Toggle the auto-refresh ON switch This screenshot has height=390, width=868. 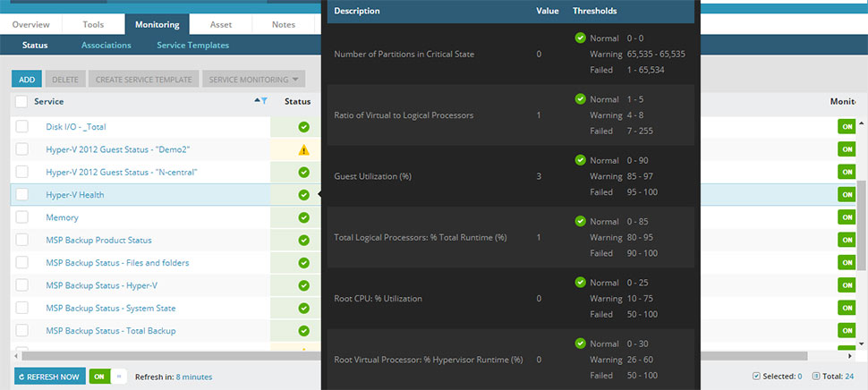click(108, 377)
